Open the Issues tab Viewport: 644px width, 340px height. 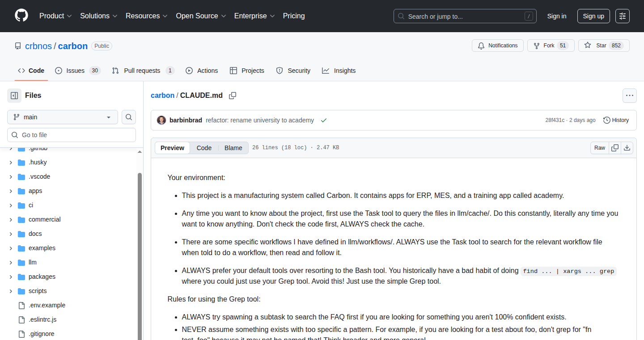tap(77, 71)
